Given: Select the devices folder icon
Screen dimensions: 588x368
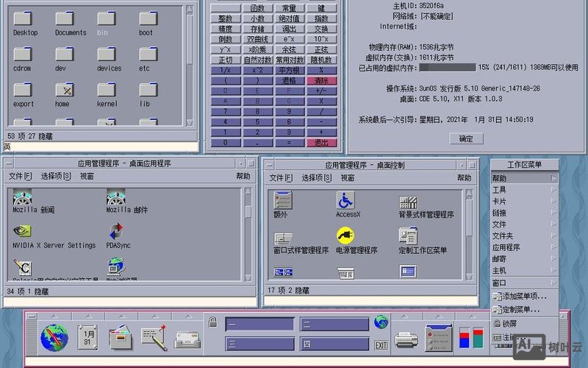Looking at the screenshot, I should tap(107, 54).
